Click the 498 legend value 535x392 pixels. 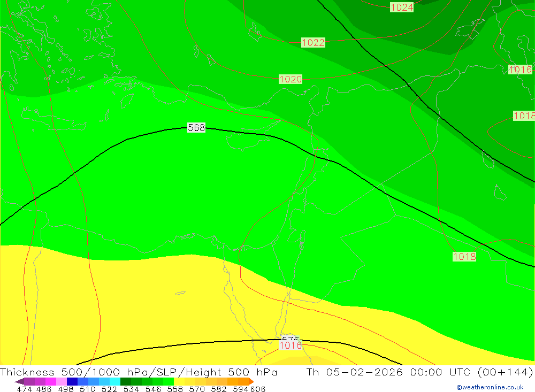pyautogui.click(x=65, y=389)
